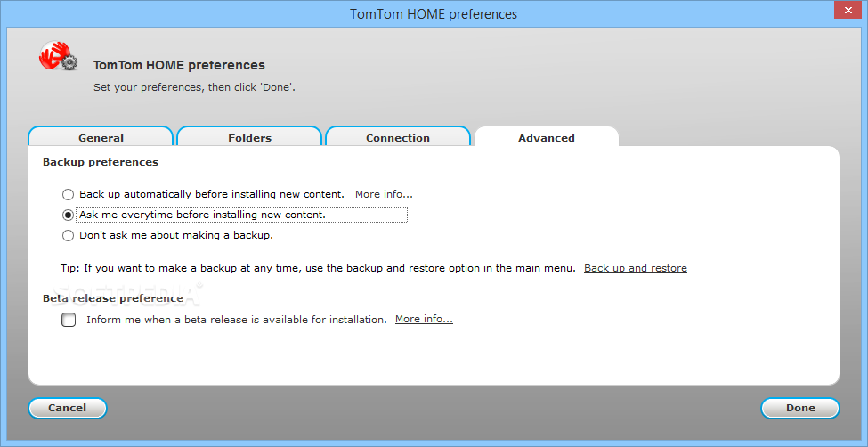Select the Advanced tab
Image resolution: width=868 pixels, height=447 pixels.
(547, 137)
